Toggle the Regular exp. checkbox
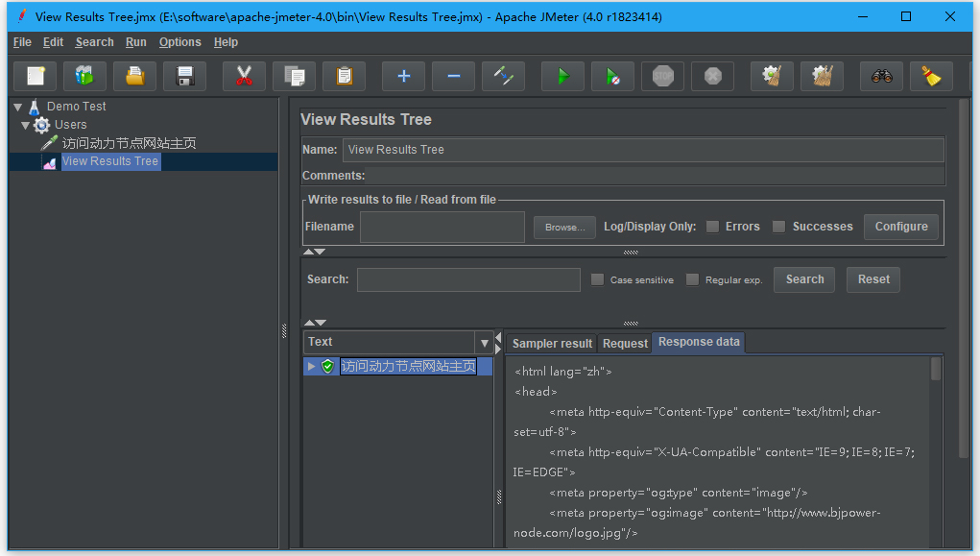Image resolution: width=980 pixels, height=556 pixels. pos(692,279)
